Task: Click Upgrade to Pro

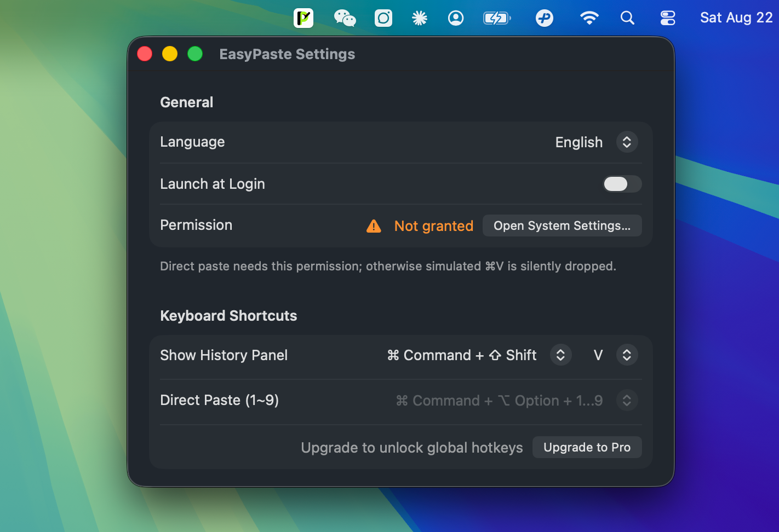Action: tap(587, 447)
